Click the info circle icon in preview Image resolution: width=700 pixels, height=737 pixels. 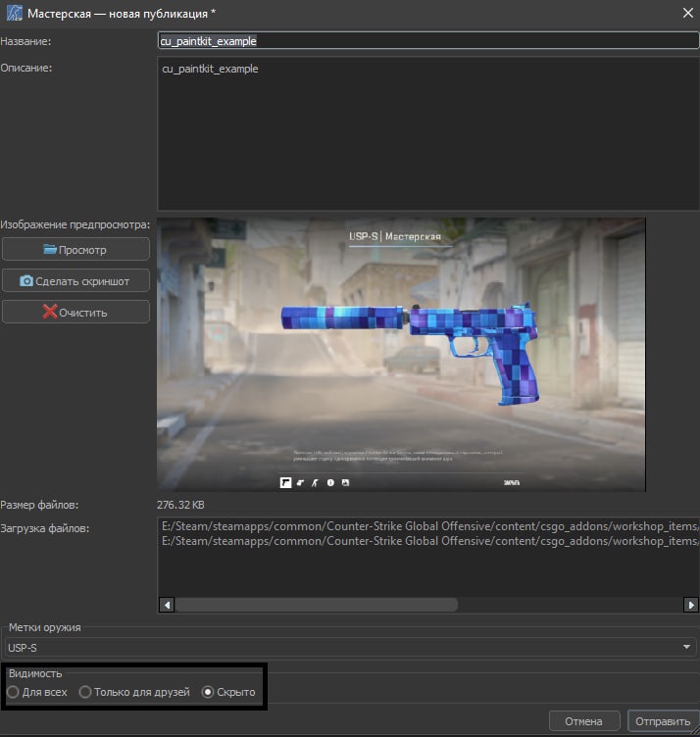pyautogui.click(x=330, y=483)
